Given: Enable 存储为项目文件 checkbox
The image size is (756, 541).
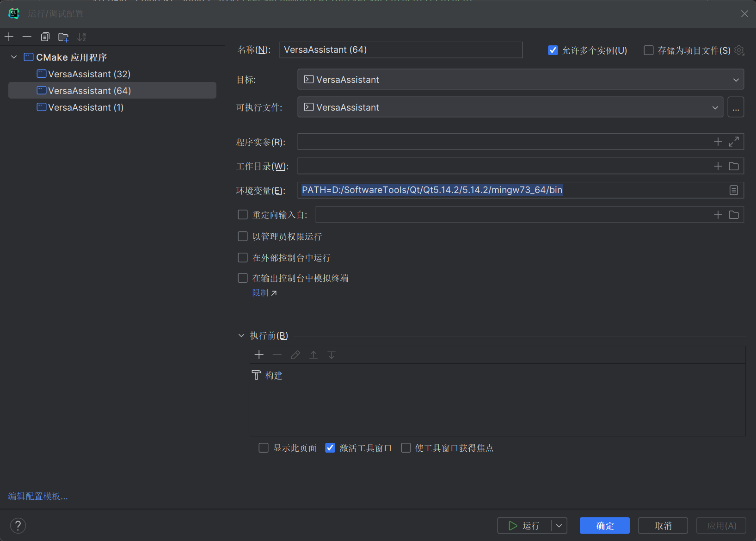Looking at the screenshot, I should (x=649, y=50).
